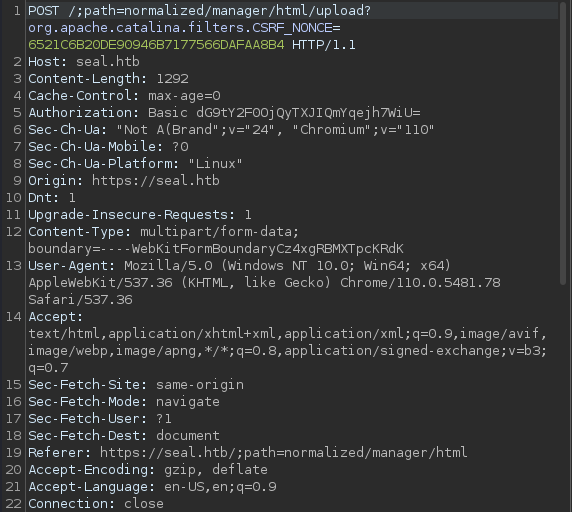Click the Connection: close line

(96, 503)
